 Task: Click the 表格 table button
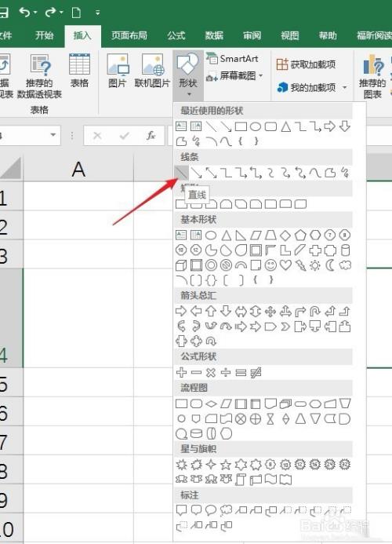[79, 71]
